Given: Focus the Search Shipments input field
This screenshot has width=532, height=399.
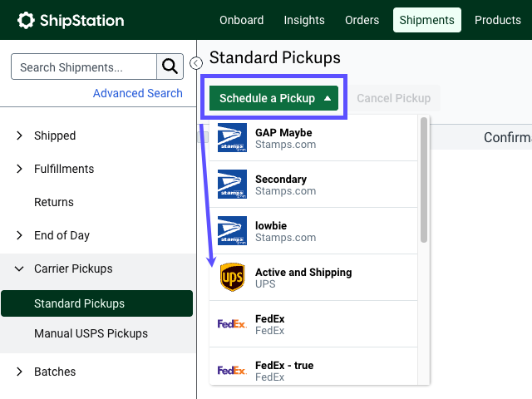Looking at the screenshot, I should pyautogui.click(x=84, y=66).
